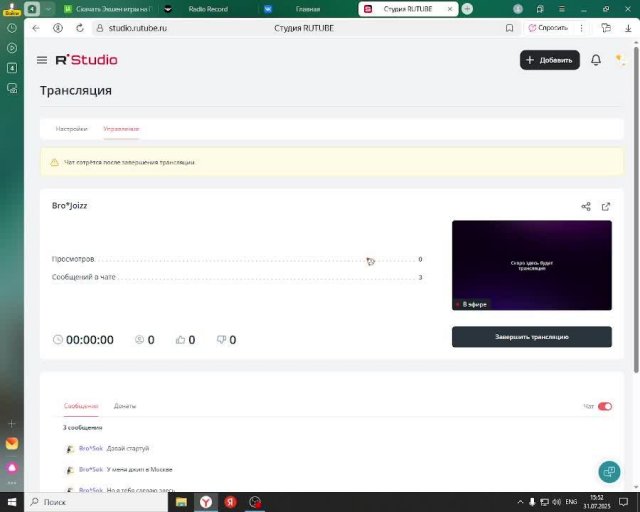Screen dimensions: 640x512
Task: Open the notifications bell
Action: point(596,60)
